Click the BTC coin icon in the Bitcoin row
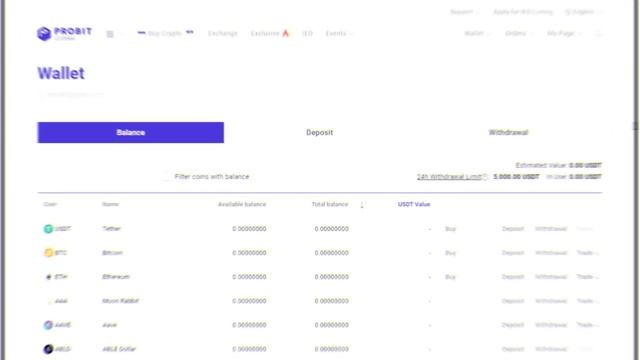Image resolution: width=640 pixels, height=360 pixels. click(x=49, y=253)
